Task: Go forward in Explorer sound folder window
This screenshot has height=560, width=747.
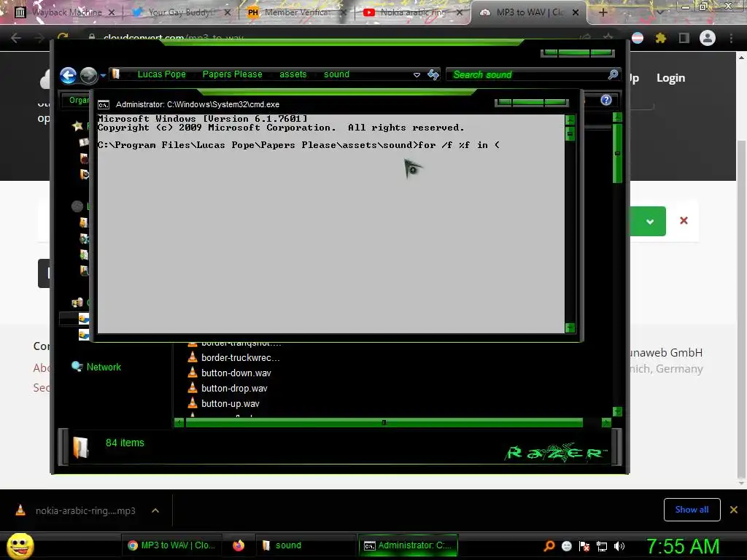Action: tap(88, 75)
